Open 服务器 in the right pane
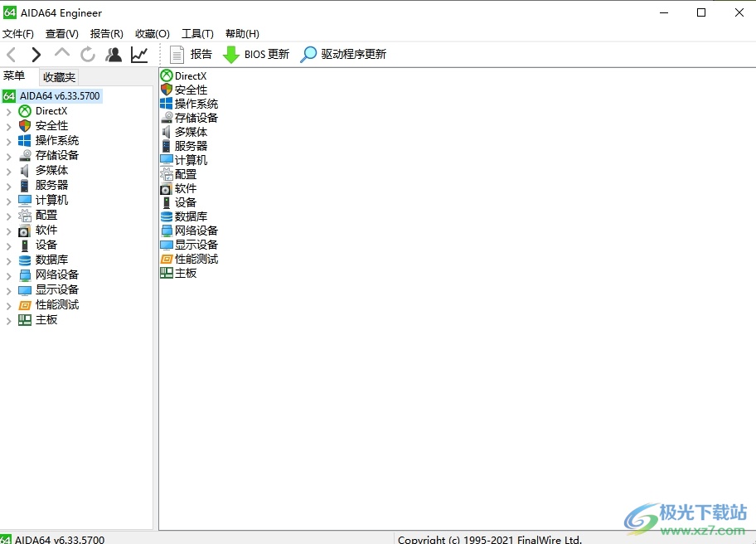Viewport: 756px width, 544px height. pos(184,146)
